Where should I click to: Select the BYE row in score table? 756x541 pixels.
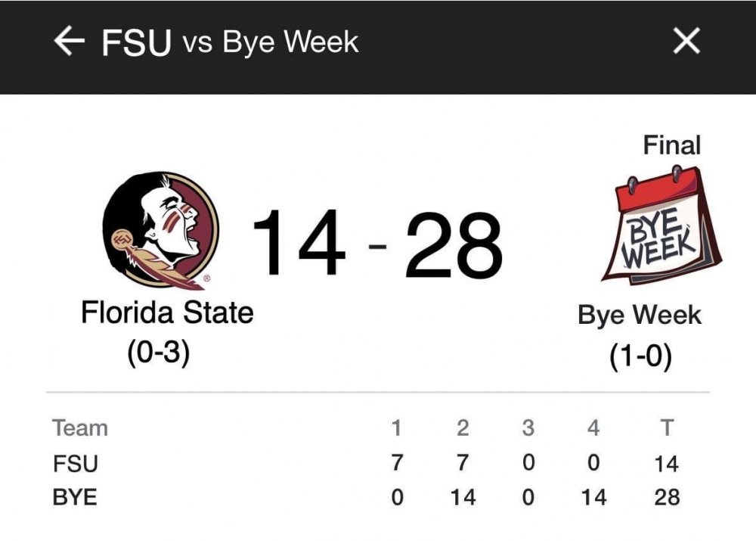(x=76, y=497)
